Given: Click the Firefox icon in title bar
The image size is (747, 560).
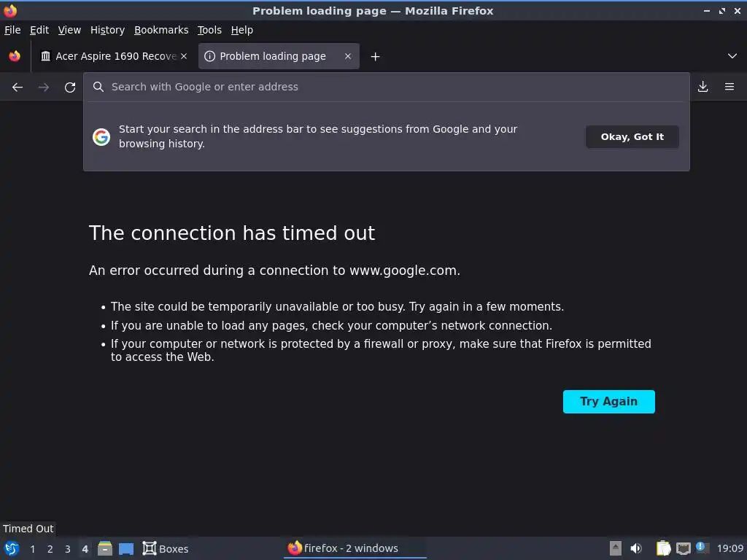Looking at the screenshot, I should pyautogui.click(x=10, y=10).
